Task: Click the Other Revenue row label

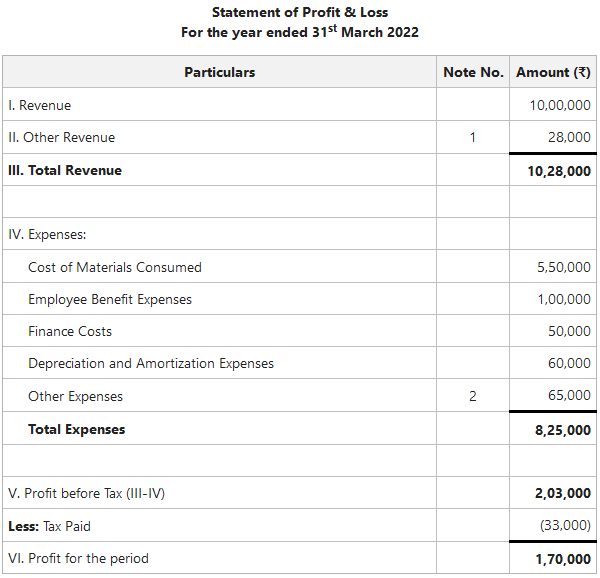Action: pyautogui.click(x=61, y=137)
